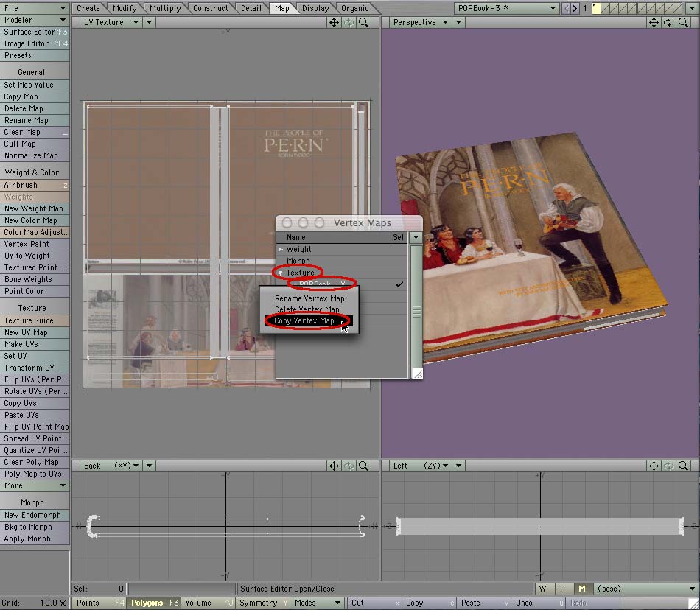Open the Surface Editor
This screenshot has height=610, width=700.
click(35, 32)
